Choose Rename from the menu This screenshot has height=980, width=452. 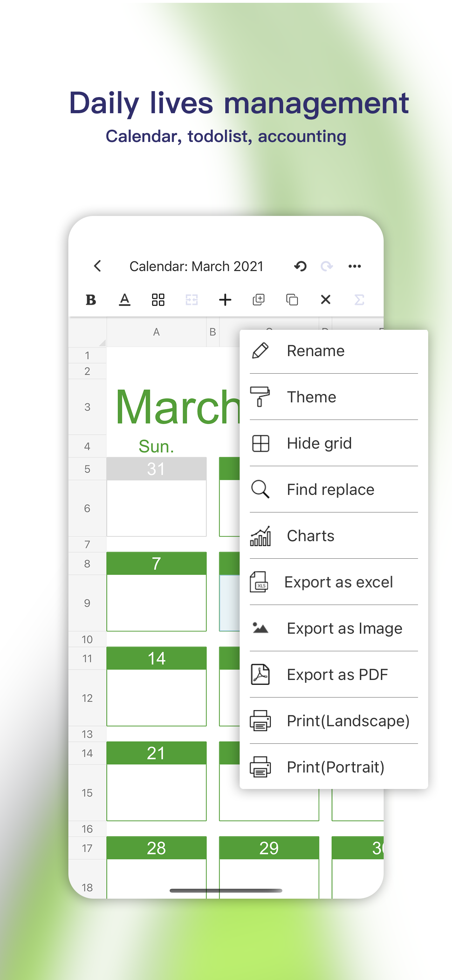(x=334, y=351)
